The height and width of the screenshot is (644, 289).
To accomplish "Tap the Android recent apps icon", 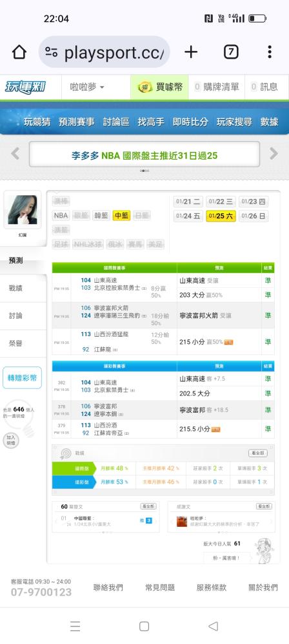I will click(75, 626).
